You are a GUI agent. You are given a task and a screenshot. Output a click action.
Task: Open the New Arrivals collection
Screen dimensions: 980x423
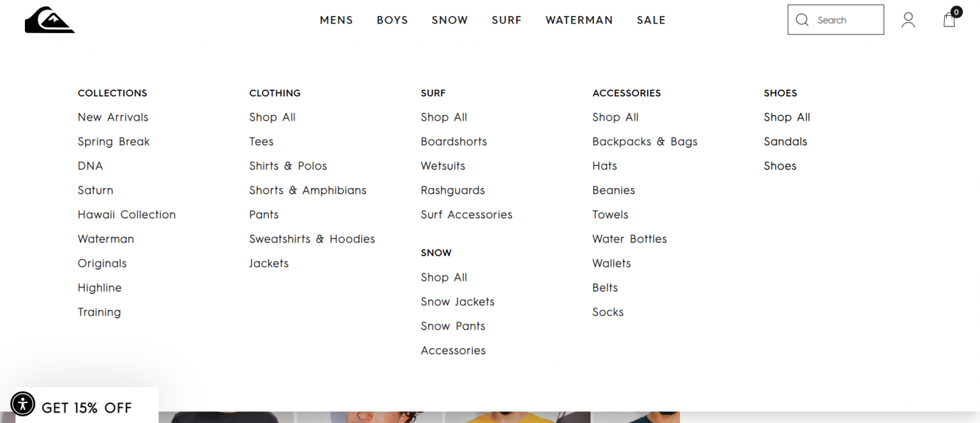point(113,117)
